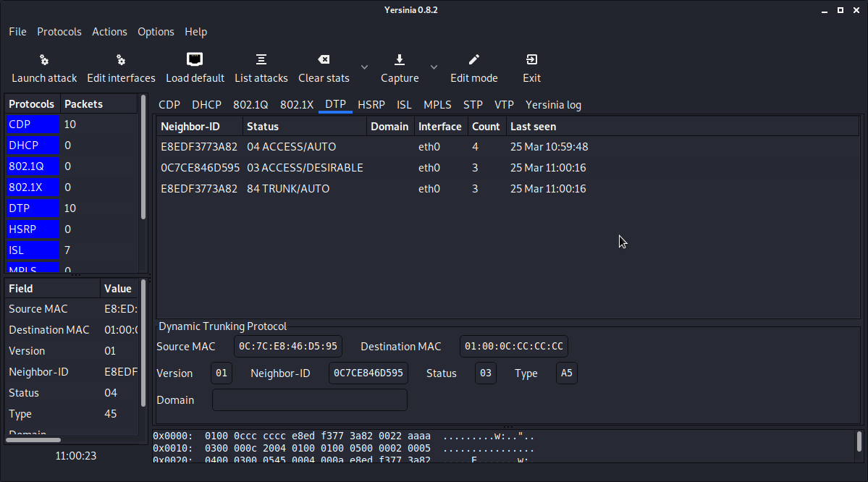Click the Type input field
This screenshot has width=868, height=482.
coord(566,373)
